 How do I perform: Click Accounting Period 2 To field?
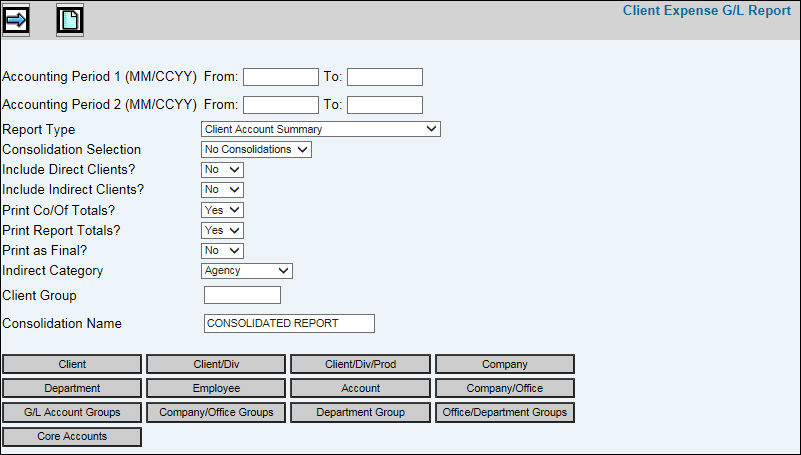(384, 105)
